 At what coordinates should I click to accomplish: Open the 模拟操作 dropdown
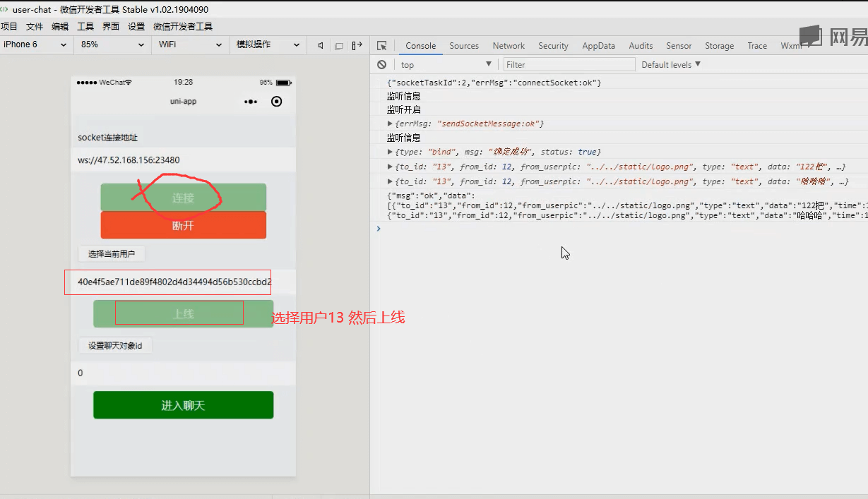click(267, 44)
